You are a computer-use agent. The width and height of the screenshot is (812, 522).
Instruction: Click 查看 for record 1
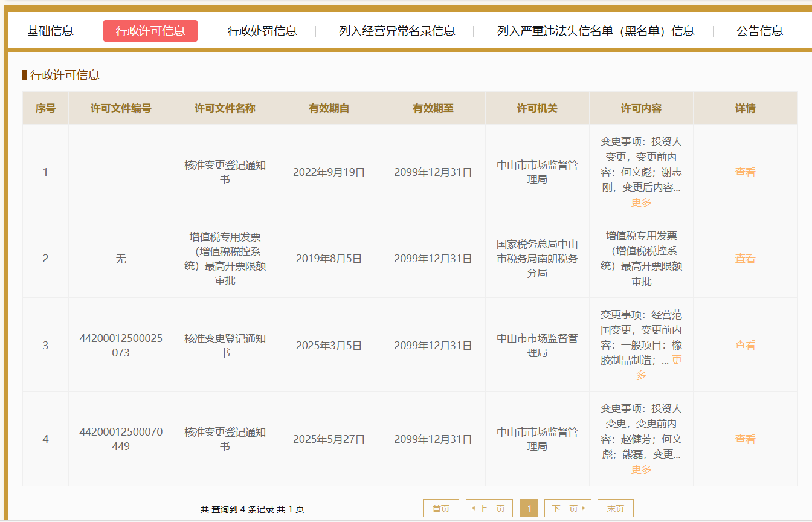pyautogui.click(x=745, y=172)
